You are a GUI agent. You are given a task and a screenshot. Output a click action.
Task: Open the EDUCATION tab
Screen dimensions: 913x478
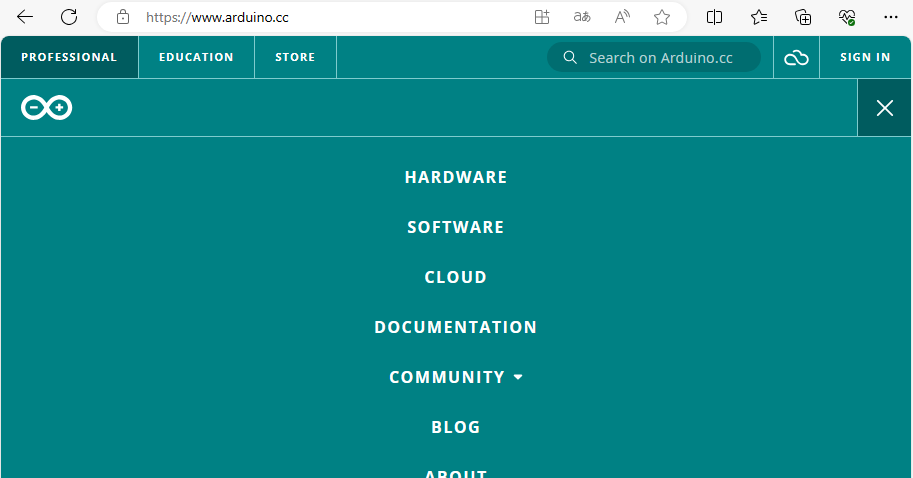point(196,57)
